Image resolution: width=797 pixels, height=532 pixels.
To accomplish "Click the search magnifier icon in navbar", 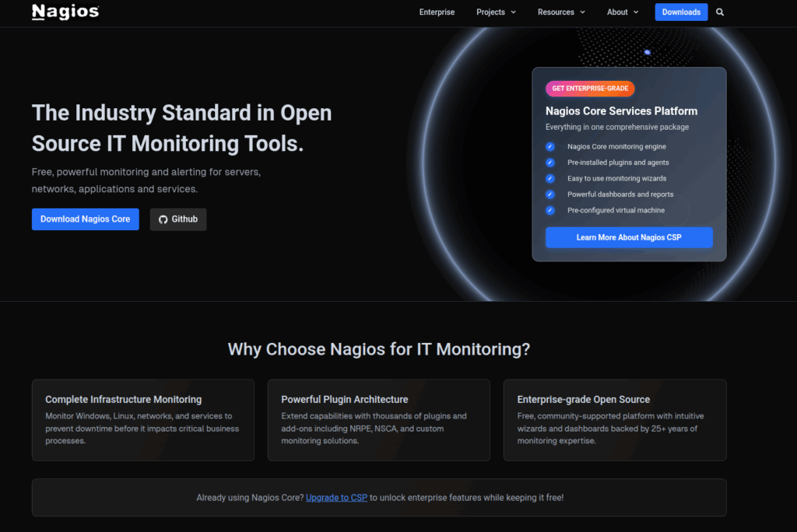I will [x=720, y=12].
